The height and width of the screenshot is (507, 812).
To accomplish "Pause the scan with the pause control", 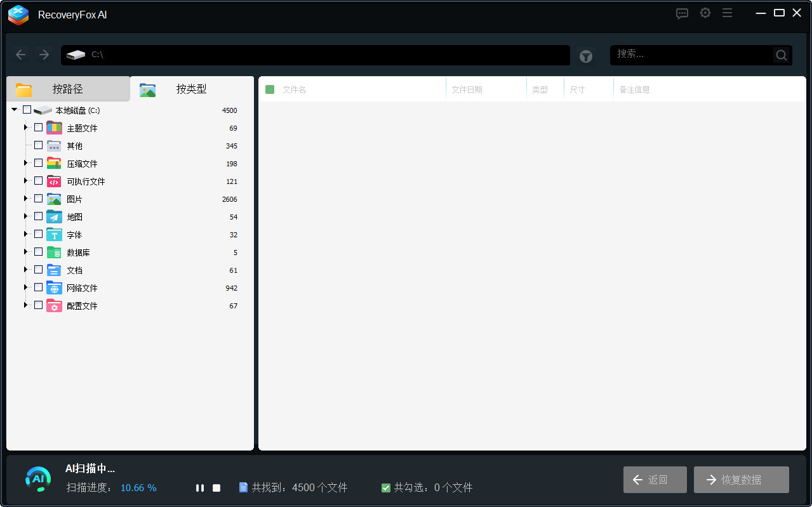I will pos(200,487).
